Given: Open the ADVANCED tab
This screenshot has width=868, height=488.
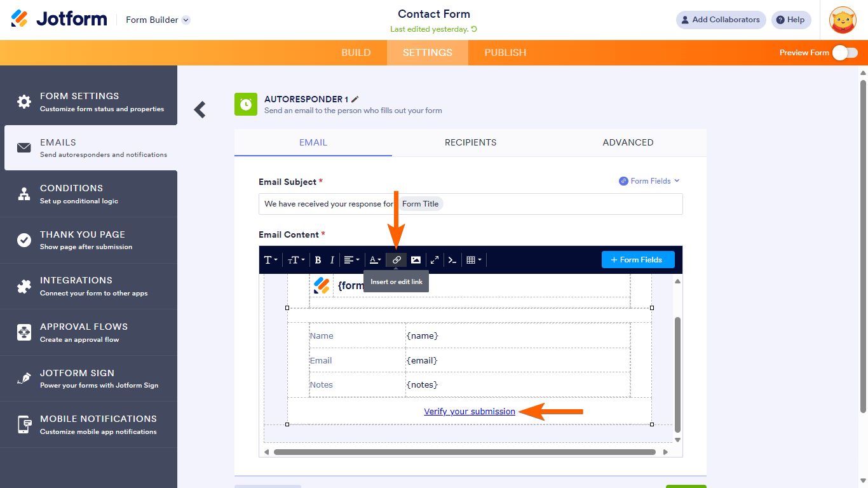Looking at the screenshot, I should pos(628,142).
